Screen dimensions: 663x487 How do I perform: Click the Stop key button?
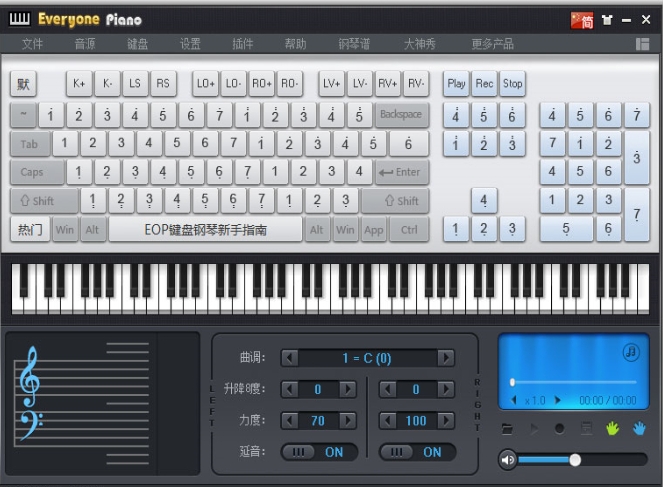point(512,84)
